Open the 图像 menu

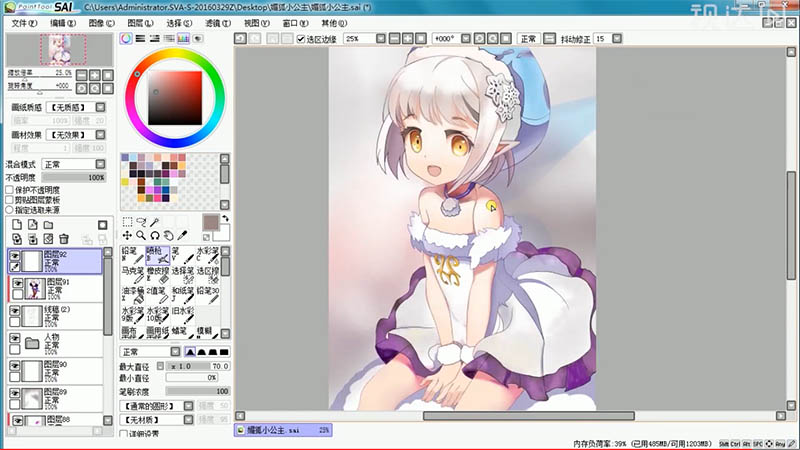coord(101,23)
